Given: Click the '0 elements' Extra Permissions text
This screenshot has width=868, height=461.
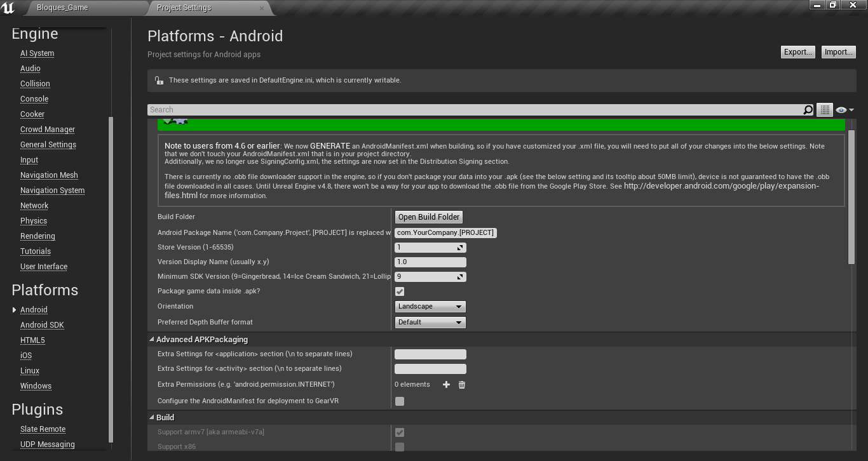Looking at the screenshot, I should point(412,385).
